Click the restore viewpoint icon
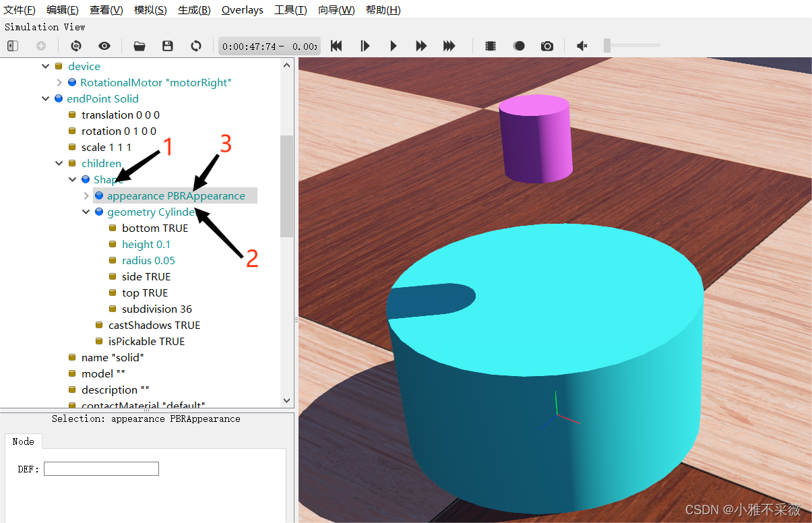The image size is (812, 523). point(76,46)
